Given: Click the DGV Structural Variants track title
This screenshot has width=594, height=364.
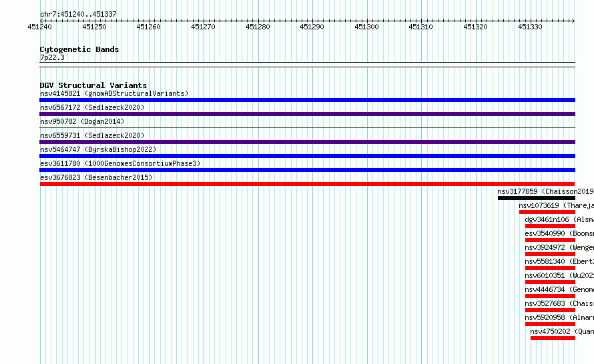Looking at the screenshot, I should [x=93, y=85].
